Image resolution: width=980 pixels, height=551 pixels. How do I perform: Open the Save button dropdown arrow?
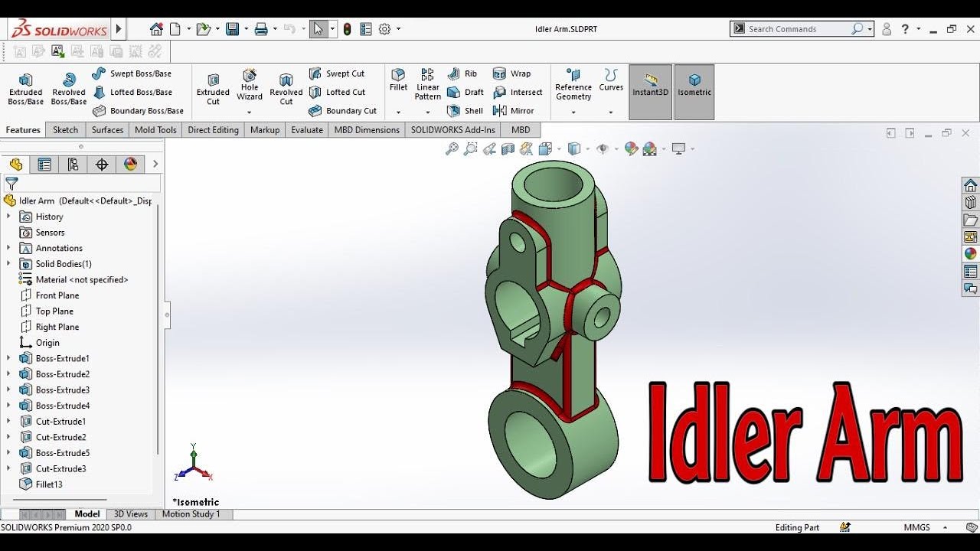coord(247,29)
